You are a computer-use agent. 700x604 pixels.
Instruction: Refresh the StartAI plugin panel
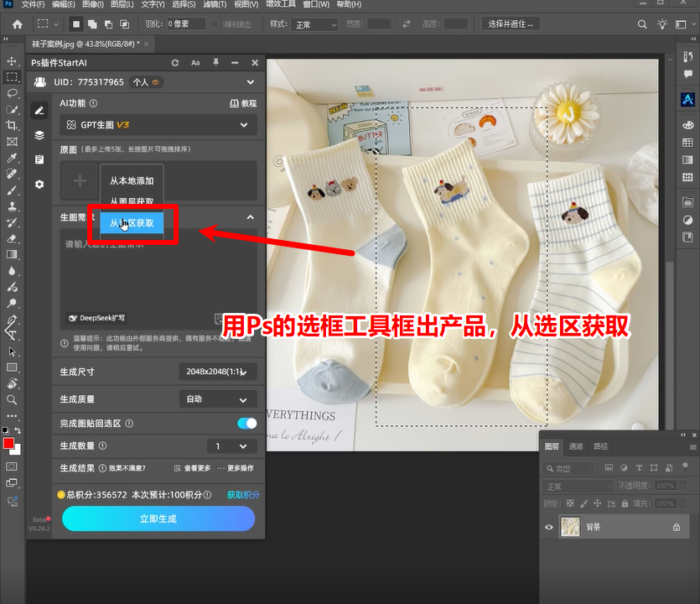point(175,63)
